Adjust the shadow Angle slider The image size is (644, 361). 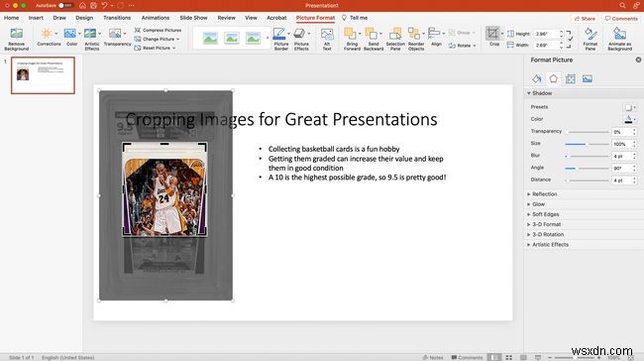point(588,169)
